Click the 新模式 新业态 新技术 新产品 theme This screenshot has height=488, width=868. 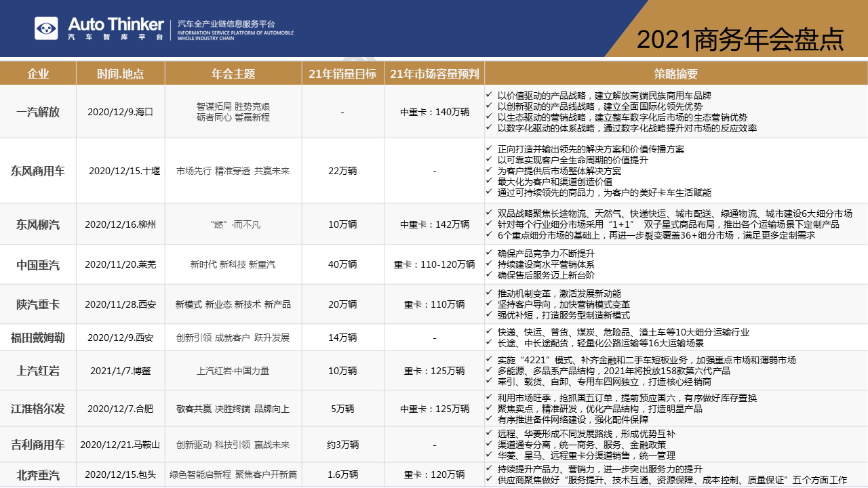(233, 304)
